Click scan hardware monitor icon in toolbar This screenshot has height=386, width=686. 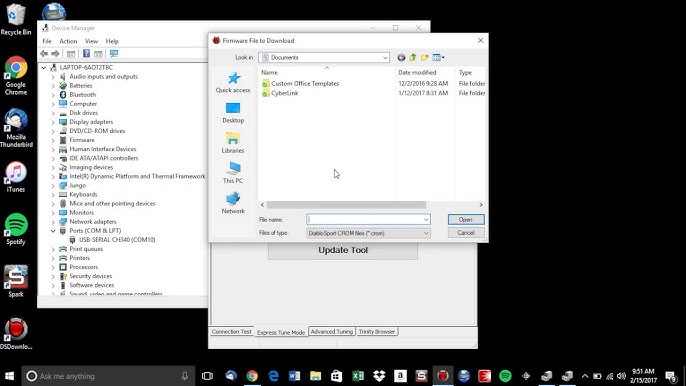pos(114,53)
